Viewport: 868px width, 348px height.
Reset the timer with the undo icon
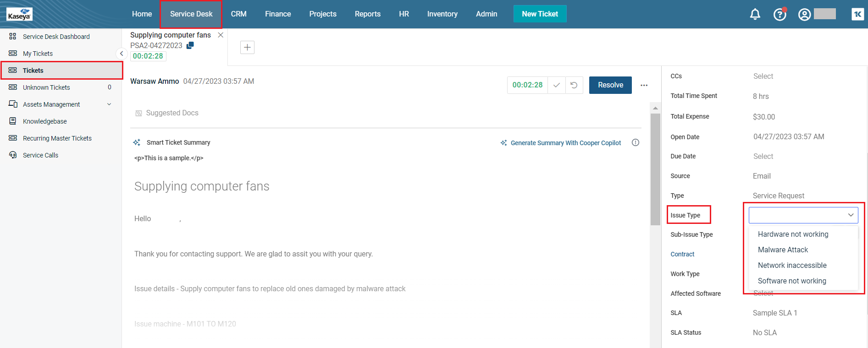coord(574,85)
